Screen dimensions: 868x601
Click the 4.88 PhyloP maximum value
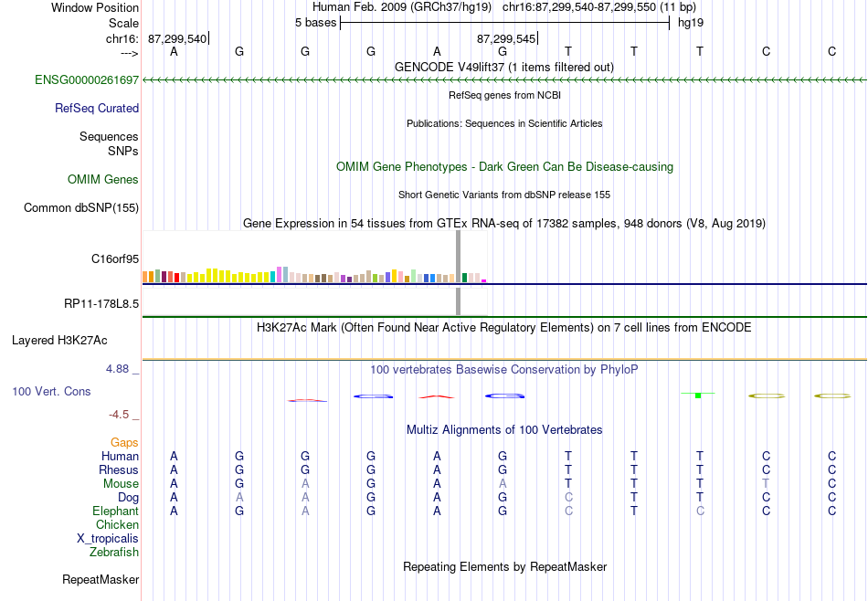tap(117, 369)
